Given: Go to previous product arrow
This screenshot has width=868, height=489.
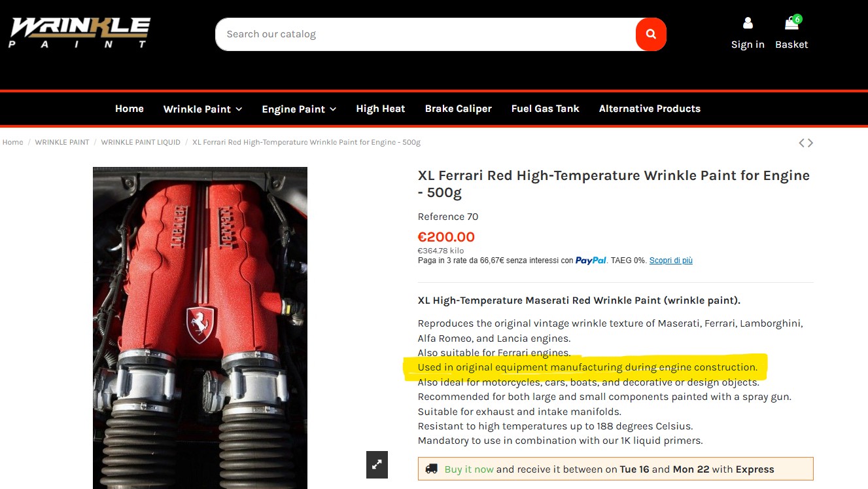Looking at the screenshot, I should [x=802, y=143].
